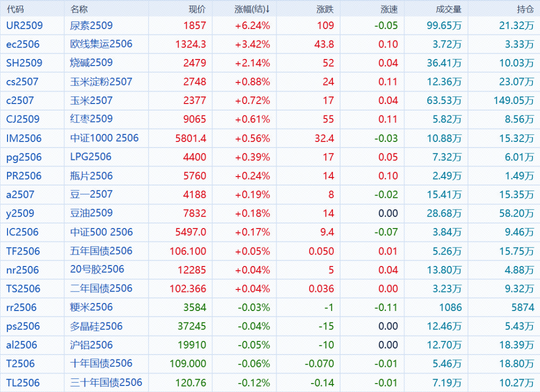Sort by the 现价 column header
This screenshot has height=392, width=540.
(x=196, y=9)
